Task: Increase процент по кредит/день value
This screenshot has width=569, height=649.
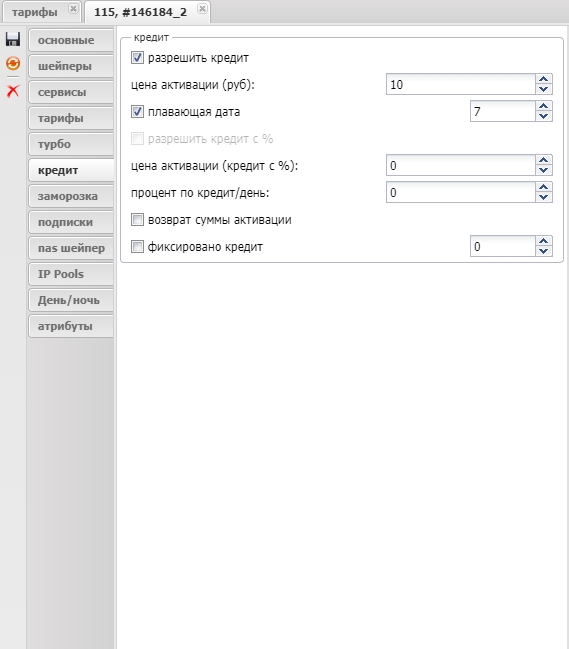Action: 543,187
